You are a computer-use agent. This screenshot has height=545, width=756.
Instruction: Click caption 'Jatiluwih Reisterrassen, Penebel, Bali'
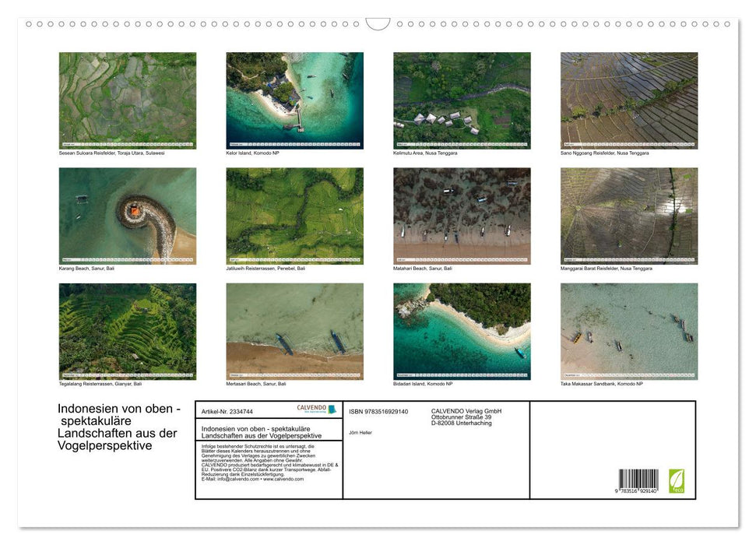click(x=265, y=268)
